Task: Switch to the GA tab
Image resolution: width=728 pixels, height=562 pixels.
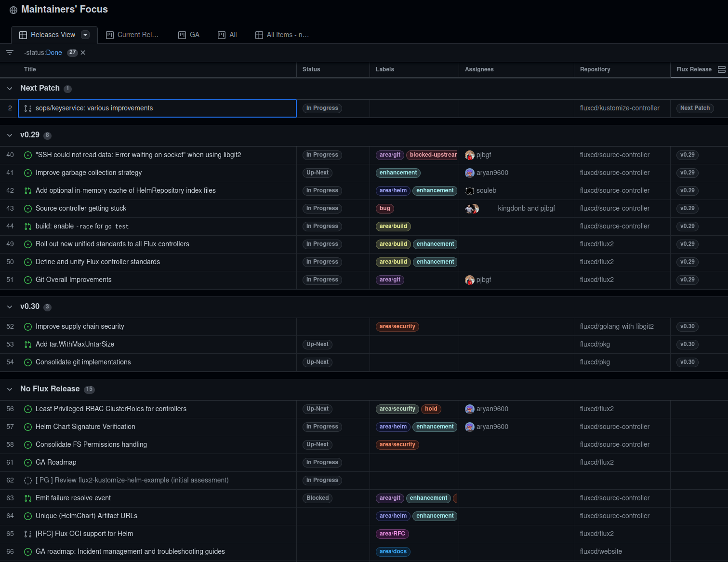Action: pos(189,34)
